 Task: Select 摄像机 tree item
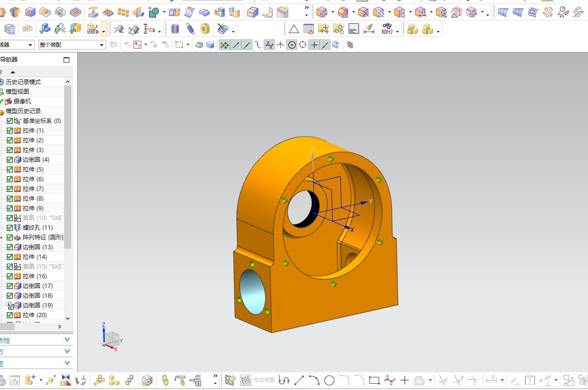pyautogui.click(x=22, y=102)
